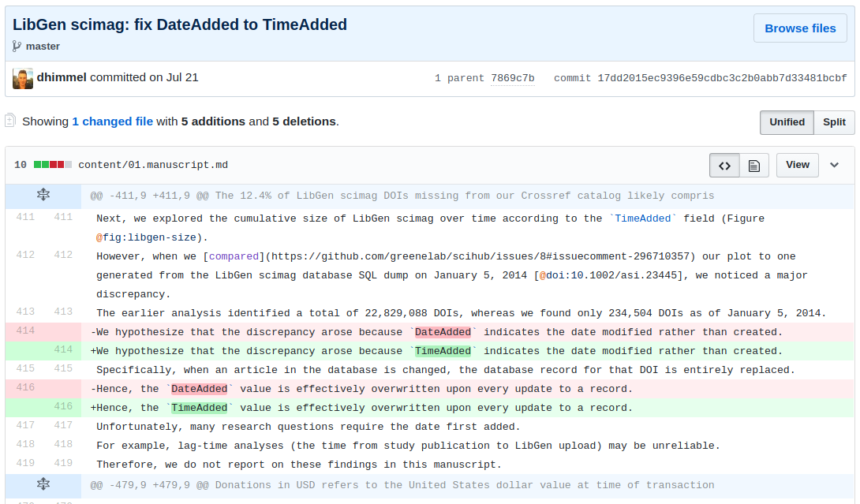The height and width of the screenshot is (504, 860).
Task: Click line 415 'Specifically, when an article'
Action: click(446, 370)
